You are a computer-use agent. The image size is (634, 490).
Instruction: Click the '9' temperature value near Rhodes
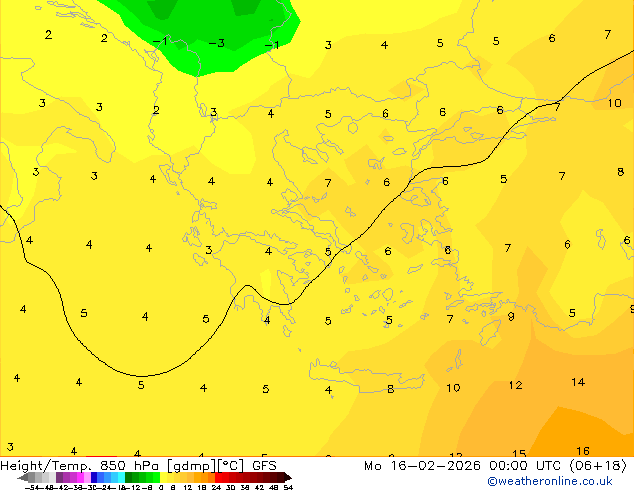click(511, 316)
